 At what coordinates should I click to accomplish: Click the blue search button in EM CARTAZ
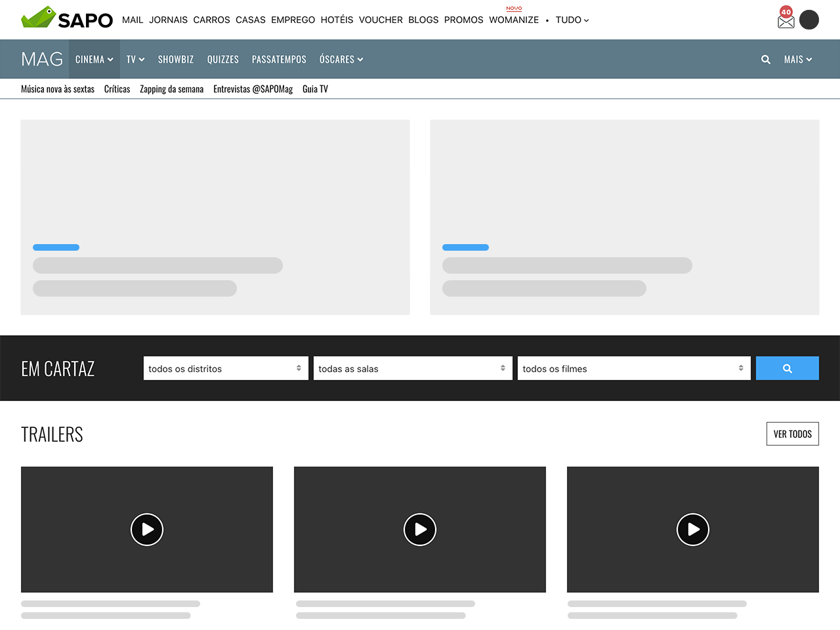(x=787, y=367)
